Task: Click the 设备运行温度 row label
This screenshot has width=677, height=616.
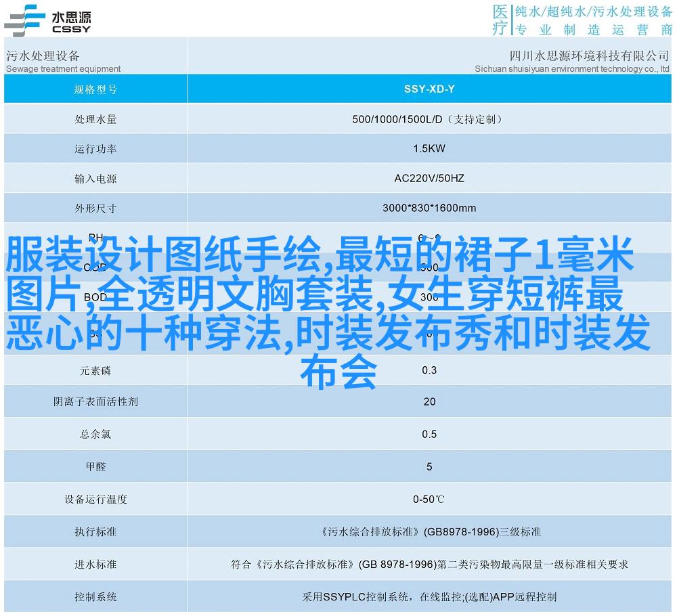Action: [x=95, y=500]
